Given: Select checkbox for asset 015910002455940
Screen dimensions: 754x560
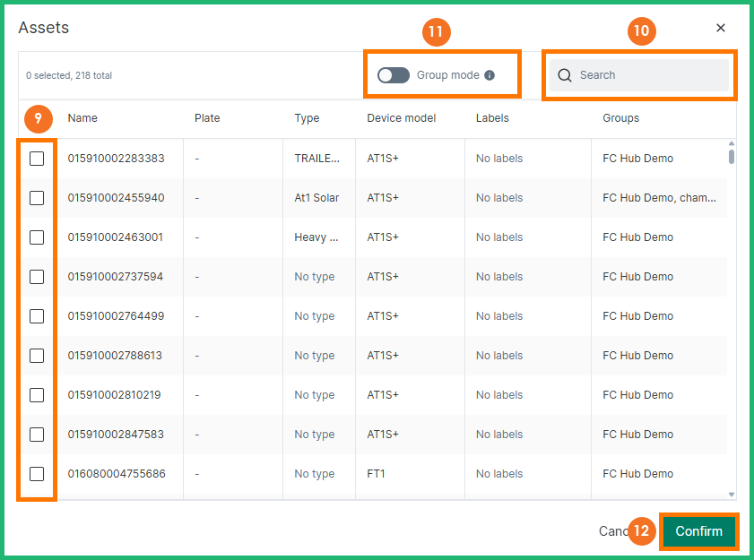Looking at the screenshot, I should pos(37,198).
